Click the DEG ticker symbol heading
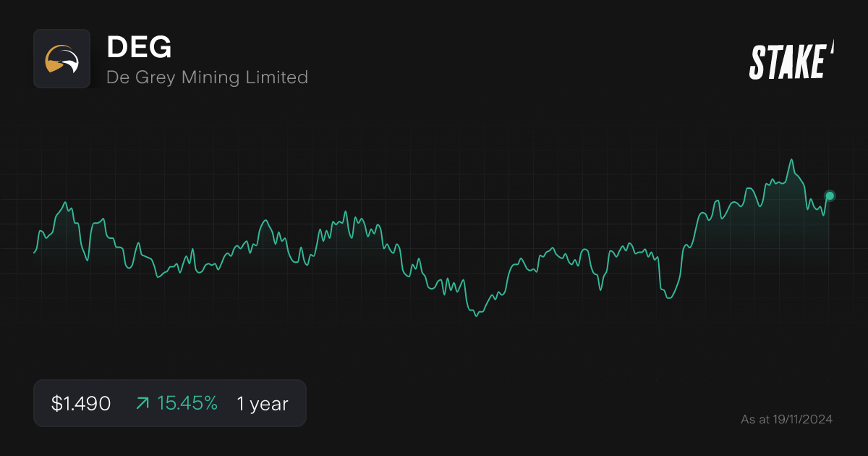 tap(138, 48)
